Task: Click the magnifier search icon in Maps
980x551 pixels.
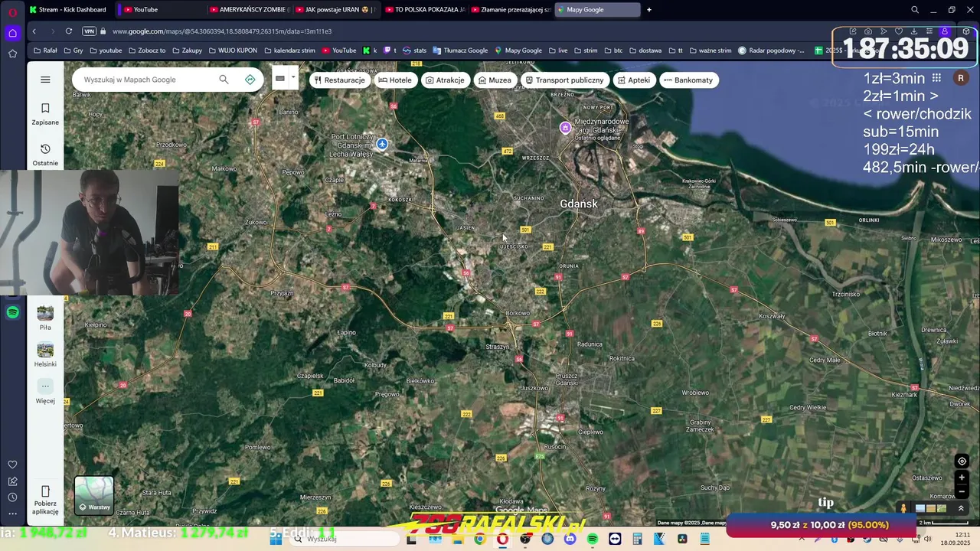Action: [224, 80]
